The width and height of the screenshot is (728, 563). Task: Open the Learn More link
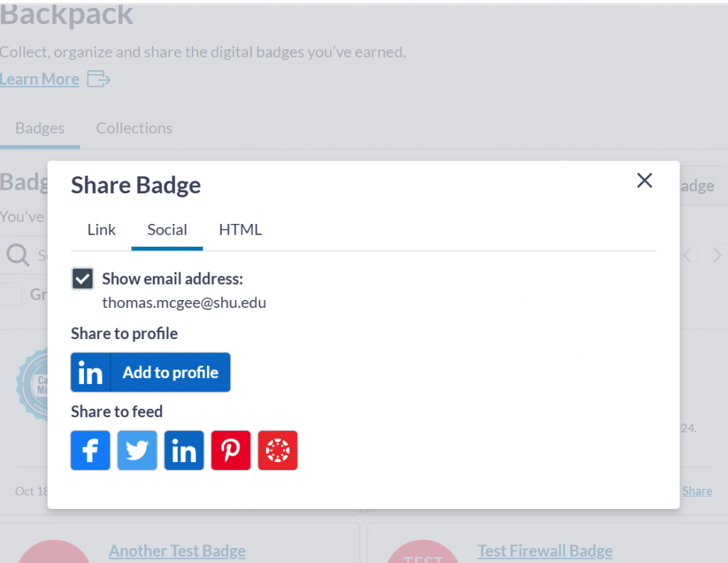coord(40,79)
